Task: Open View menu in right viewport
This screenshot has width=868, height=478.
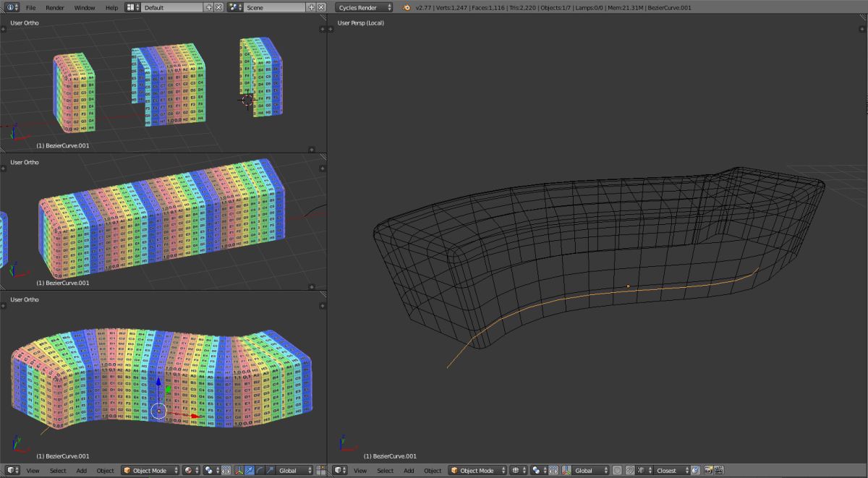Action: pos(360,471)
